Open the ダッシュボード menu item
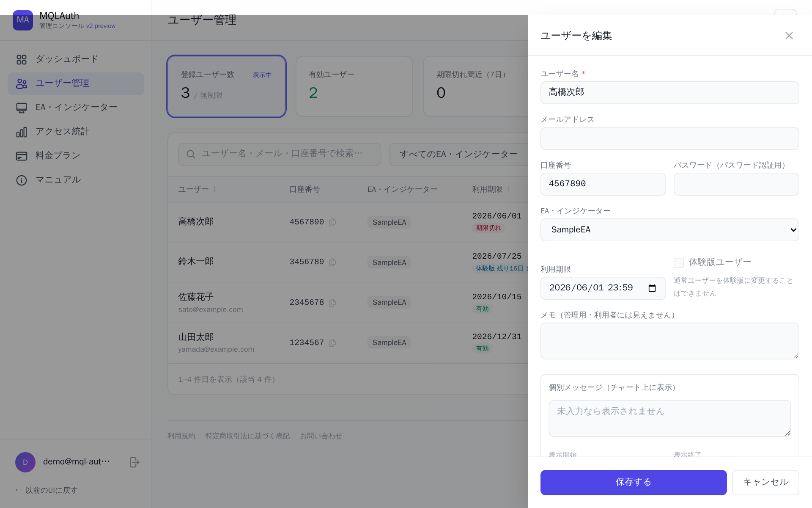This screenshot has height=508, width=812. (76, 59)
